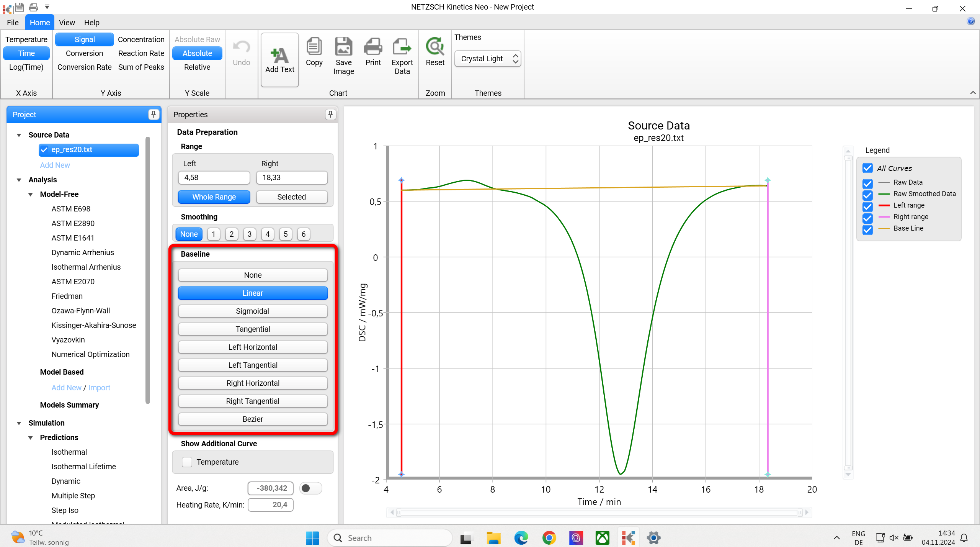Type in the taskbar Search box
Viewport: 980px width, 547px height.
coord(390,538)
